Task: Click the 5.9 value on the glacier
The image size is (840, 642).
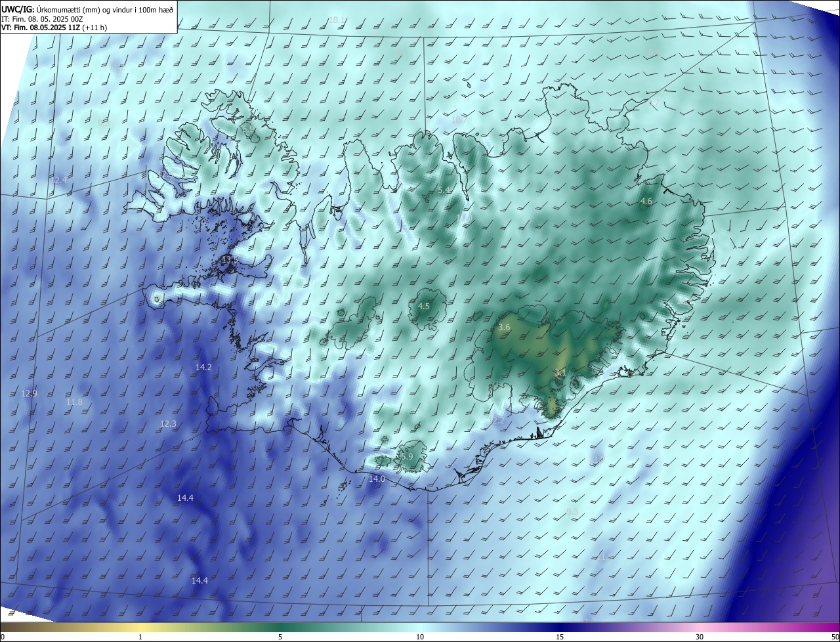Action: click(406, 456)
